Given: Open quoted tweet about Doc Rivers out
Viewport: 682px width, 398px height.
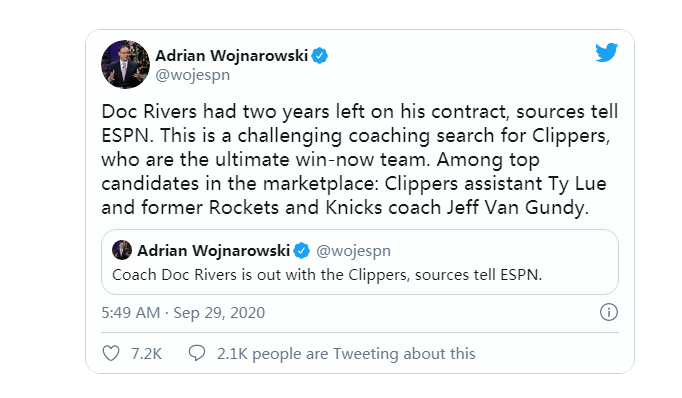Looking at the screenshot, I should 360,262.
